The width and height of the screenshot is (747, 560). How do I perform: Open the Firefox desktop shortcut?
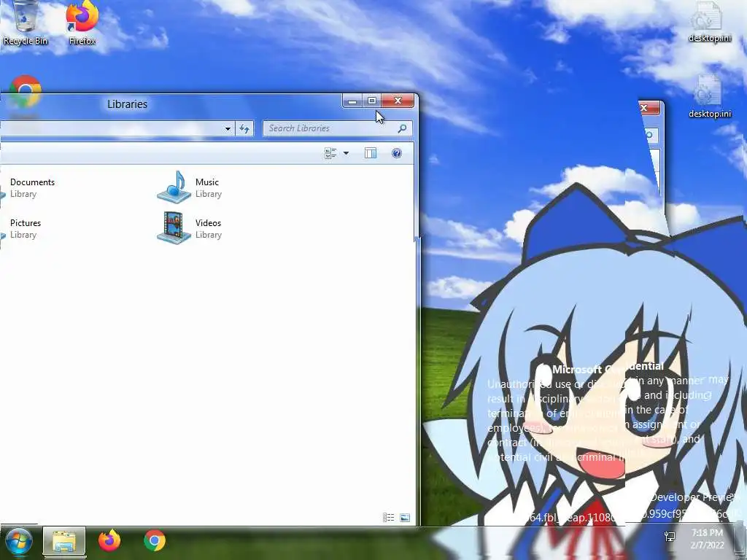[x=82, y=22]
